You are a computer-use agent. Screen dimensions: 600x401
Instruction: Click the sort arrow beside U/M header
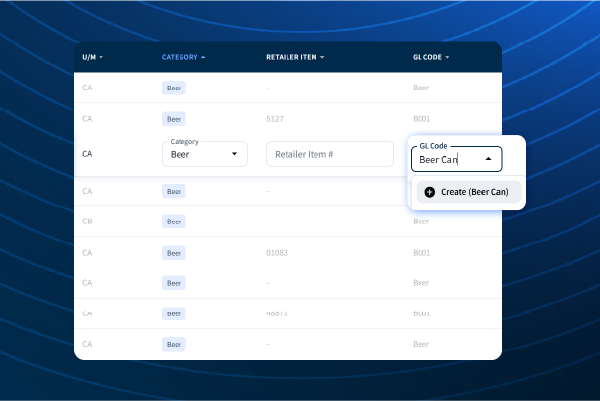pyautogui.click(x=101, y=57)
